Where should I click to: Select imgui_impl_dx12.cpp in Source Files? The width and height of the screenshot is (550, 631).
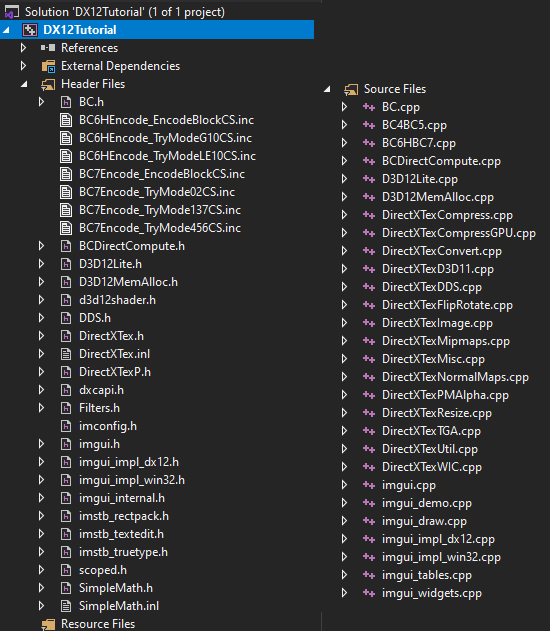[438, 539]
